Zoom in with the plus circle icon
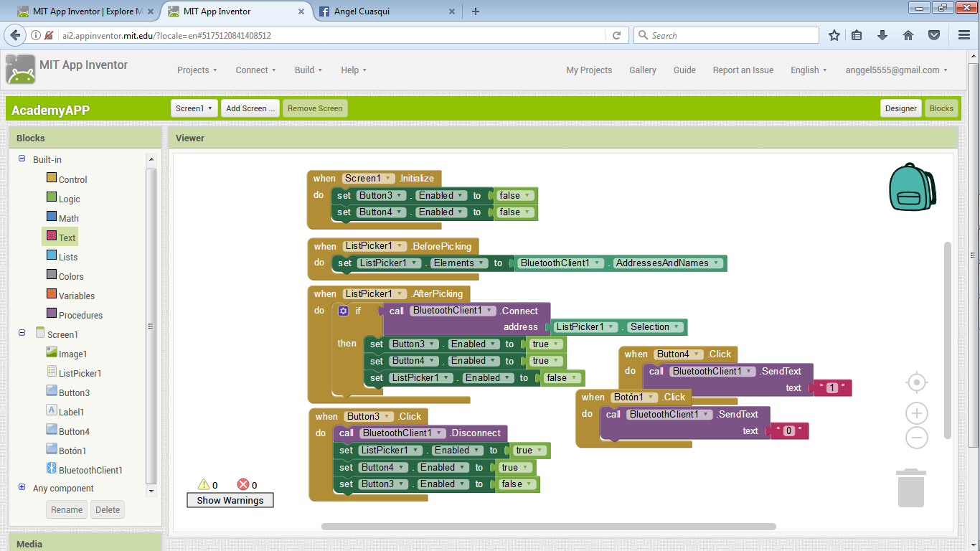Image resolution: width=980 pixels, height=551 pixels. click(x=917, y=413)
